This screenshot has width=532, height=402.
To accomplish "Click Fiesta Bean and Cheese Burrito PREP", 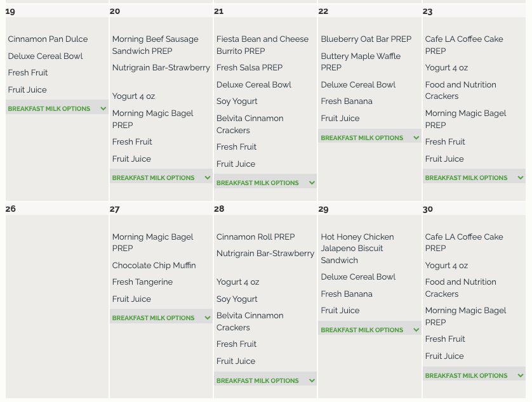I will click(262, 45).
